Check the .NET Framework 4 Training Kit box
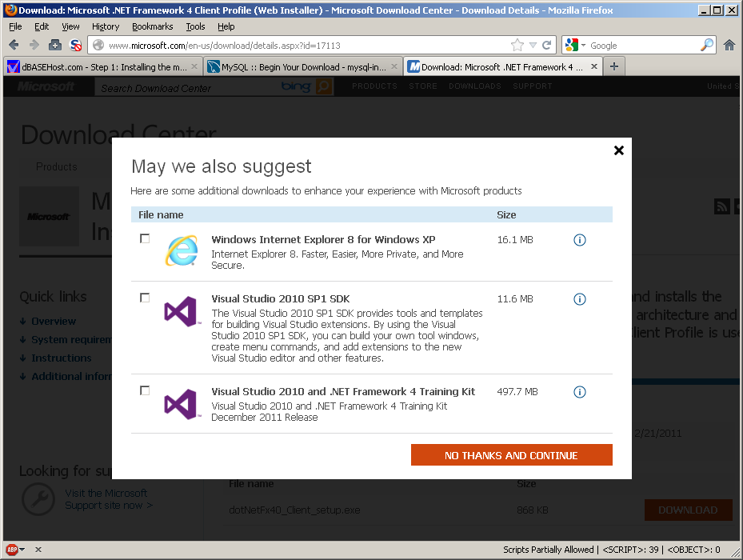This screenshot has height=560, width=743. [145, 390]
